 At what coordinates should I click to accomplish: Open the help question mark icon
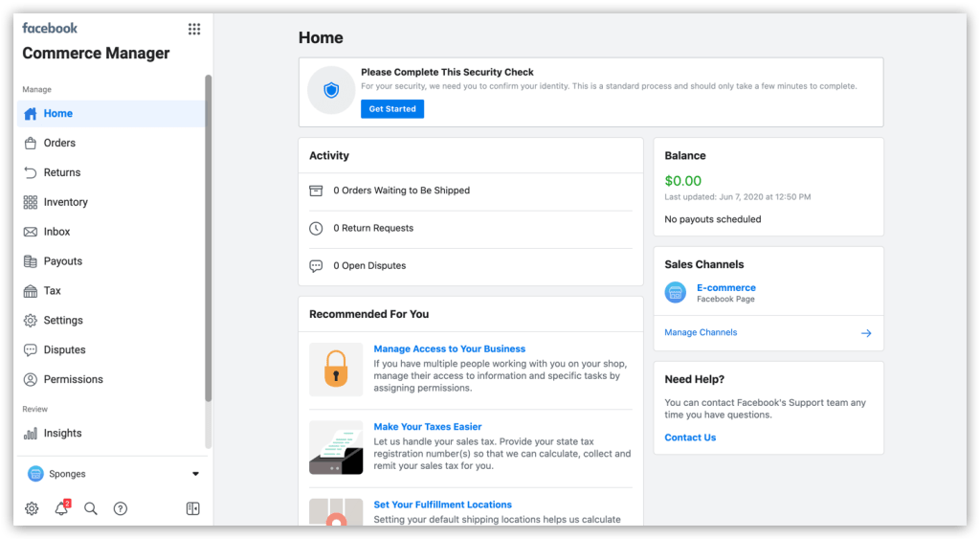(x=121, y=509)
